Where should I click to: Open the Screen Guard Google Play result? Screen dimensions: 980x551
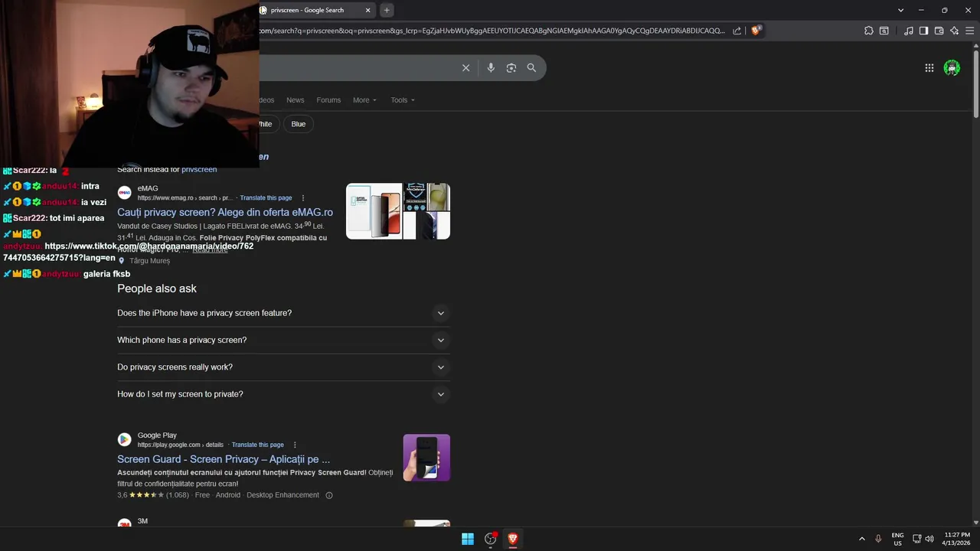pyautogui.click(x=224, y=459)
